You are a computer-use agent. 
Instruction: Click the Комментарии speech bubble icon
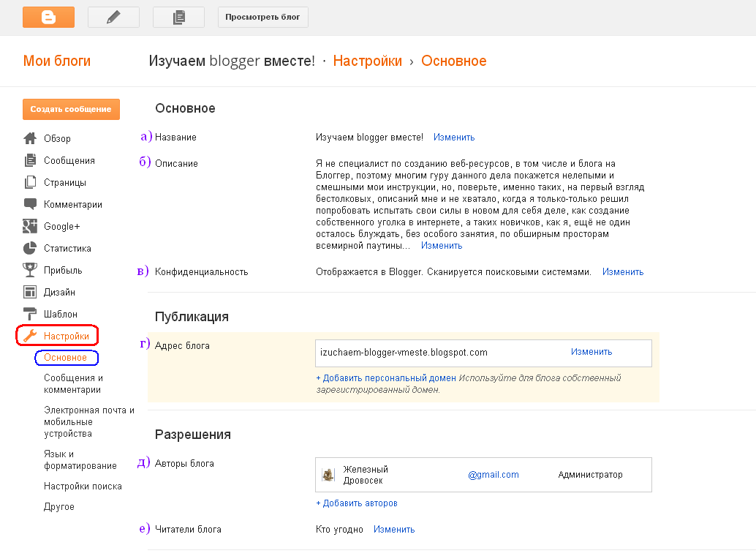click(x=30, y=204)
